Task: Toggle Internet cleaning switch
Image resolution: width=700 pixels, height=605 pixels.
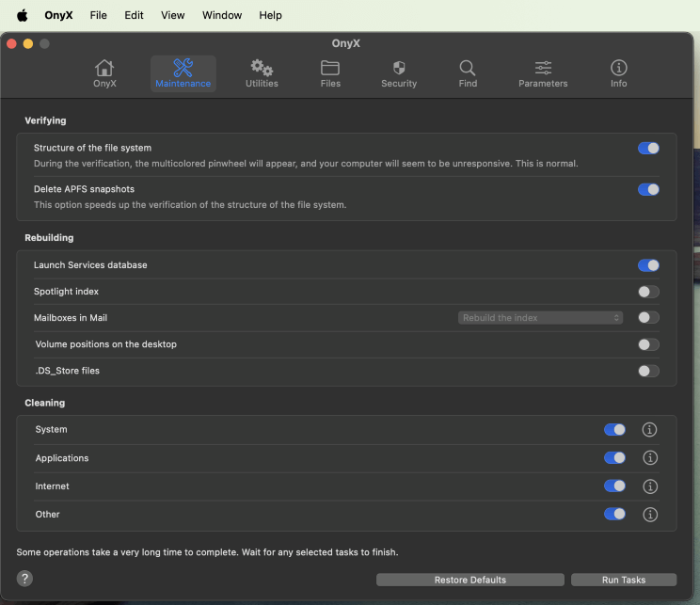Action: pos(614,486)
